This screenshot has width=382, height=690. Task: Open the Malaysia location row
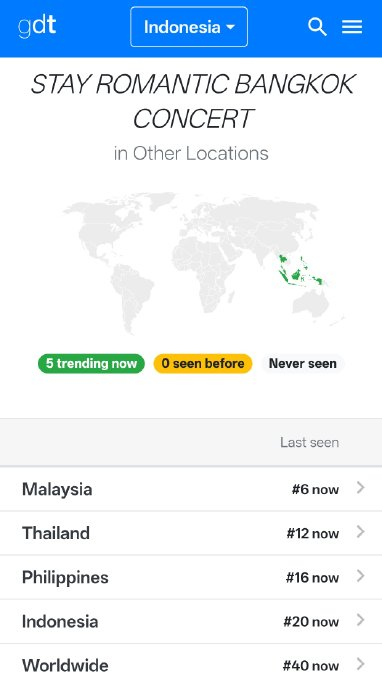point(191,489)
